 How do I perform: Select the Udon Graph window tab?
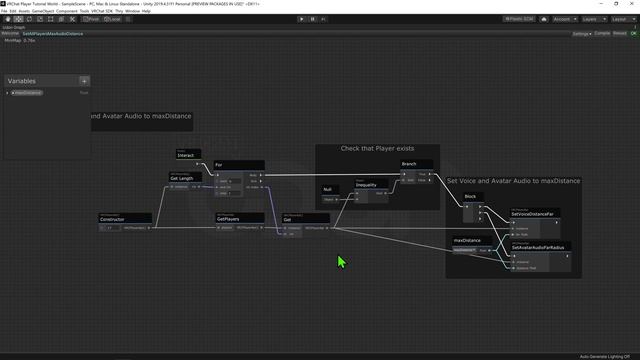point(14,27)
